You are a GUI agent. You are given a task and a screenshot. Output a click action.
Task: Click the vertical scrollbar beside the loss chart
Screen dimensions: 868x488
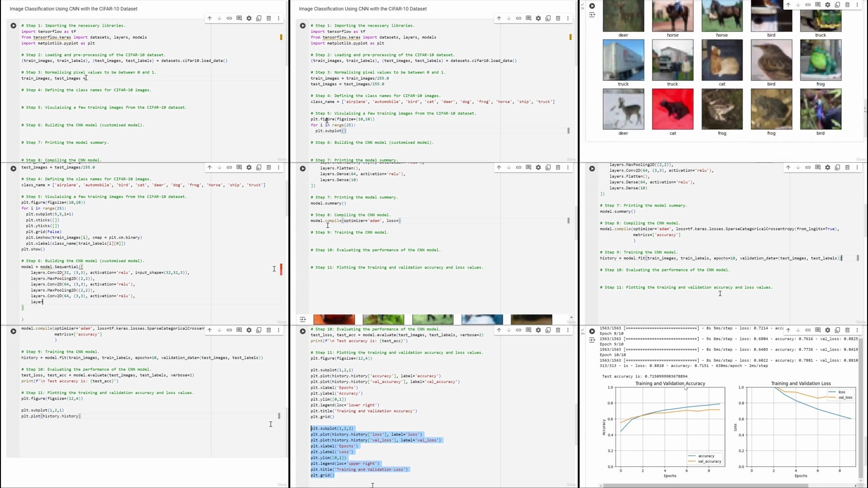pyautogui.click(x=861, y=408)
